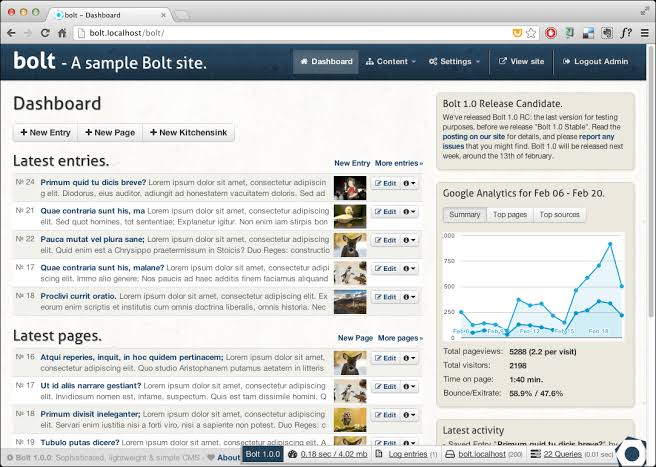Open the Dashboard nav item
Image resolution: width=656 pixels, height=467 pixels.
pos(326,62)
